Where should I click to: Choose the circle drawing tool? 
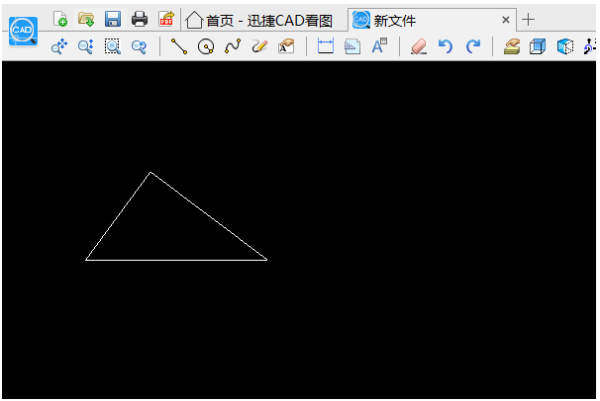point(206,46)
